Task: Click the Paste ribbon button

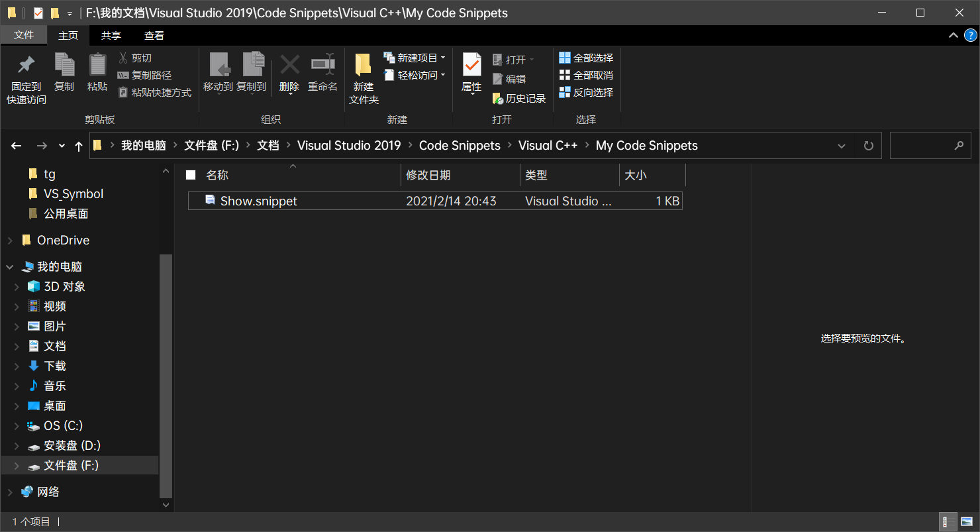Action: (97, 73)
